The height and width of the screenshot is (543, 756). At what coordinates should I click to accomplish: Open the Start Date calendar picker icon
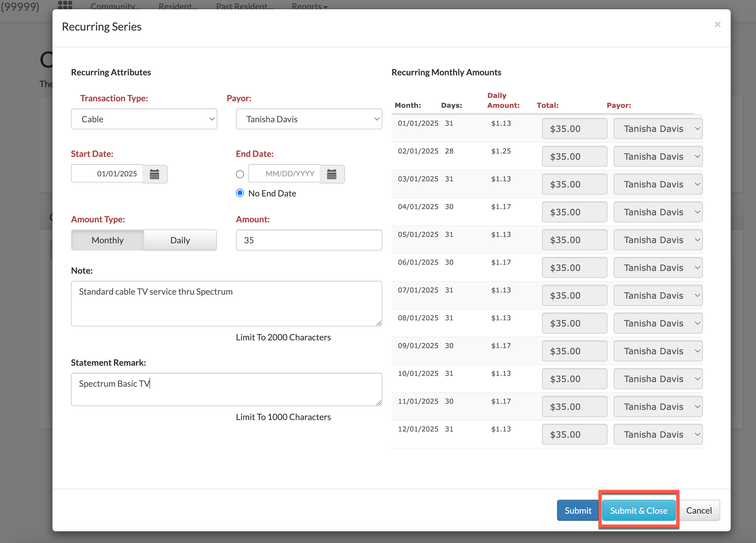coord(154,174)
